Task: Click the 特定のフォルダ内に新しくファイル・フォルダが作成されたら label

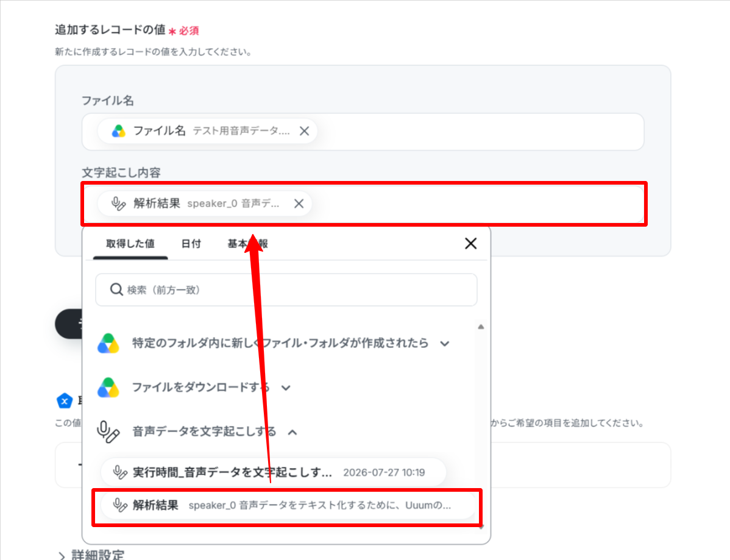Action: click(280, 344)
